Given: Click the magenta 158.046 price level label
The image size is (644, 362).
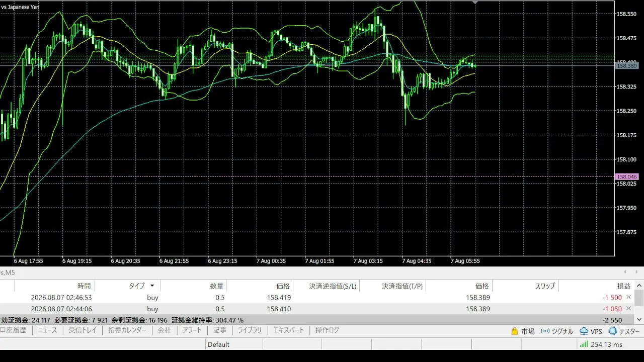Looking at the screenshot, I should [626, 176].
